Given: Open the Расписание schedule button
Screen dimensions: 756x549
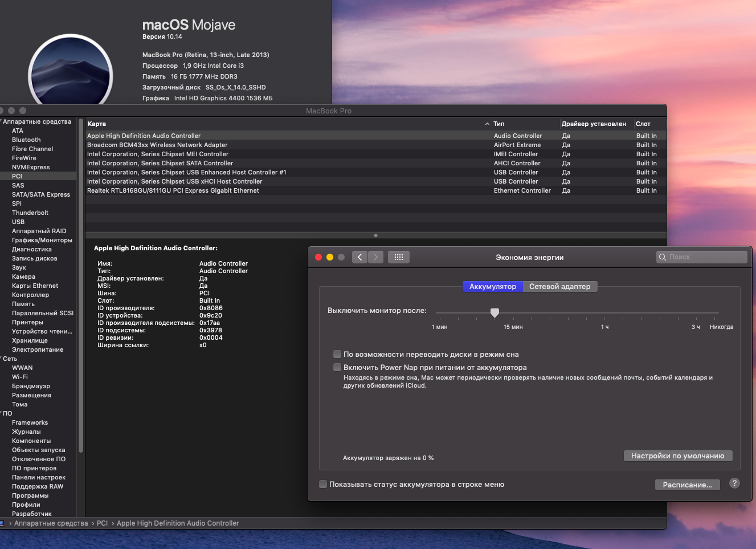Looking at the screenshot, I should [687, 485].
